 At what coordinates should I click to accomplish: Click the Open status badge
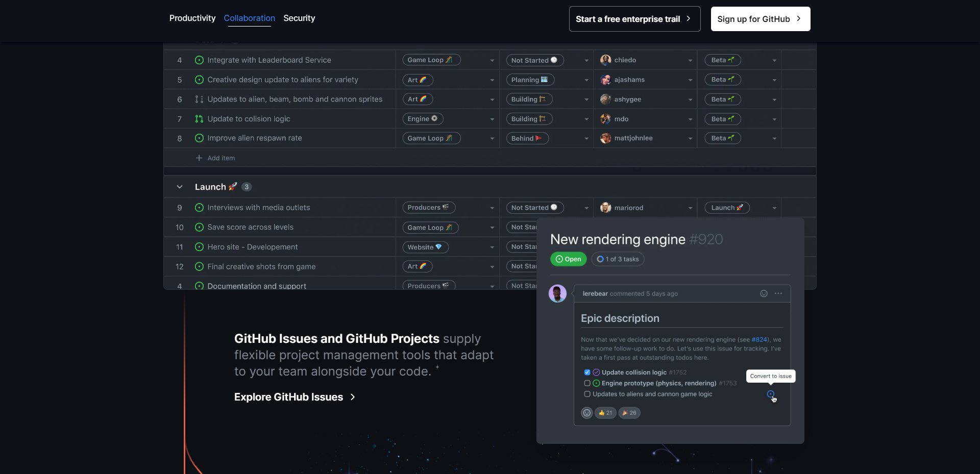coord(569,259)
